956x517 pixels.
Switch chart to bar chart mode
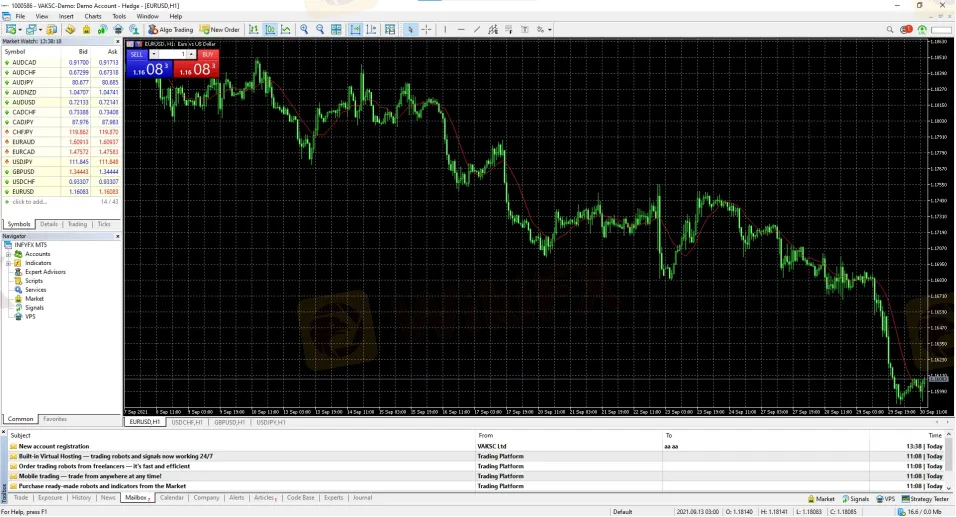tap(254, 29)
